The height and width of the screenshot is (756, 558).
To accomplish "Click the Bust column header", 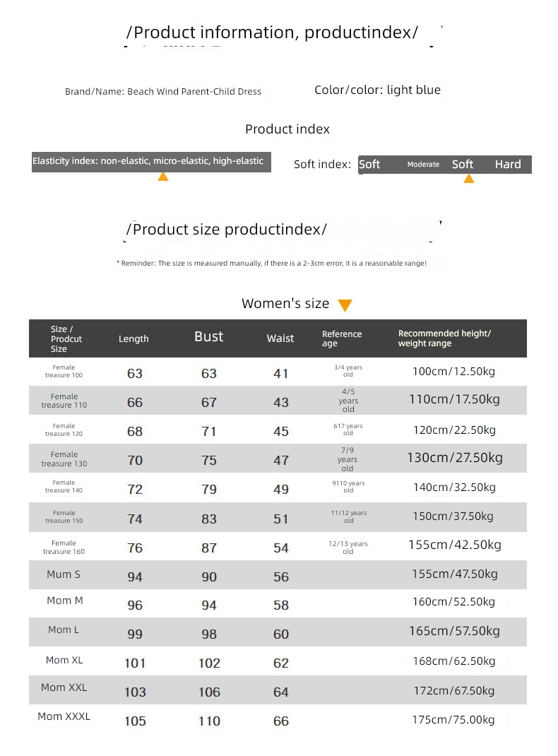I will (209, 337).
